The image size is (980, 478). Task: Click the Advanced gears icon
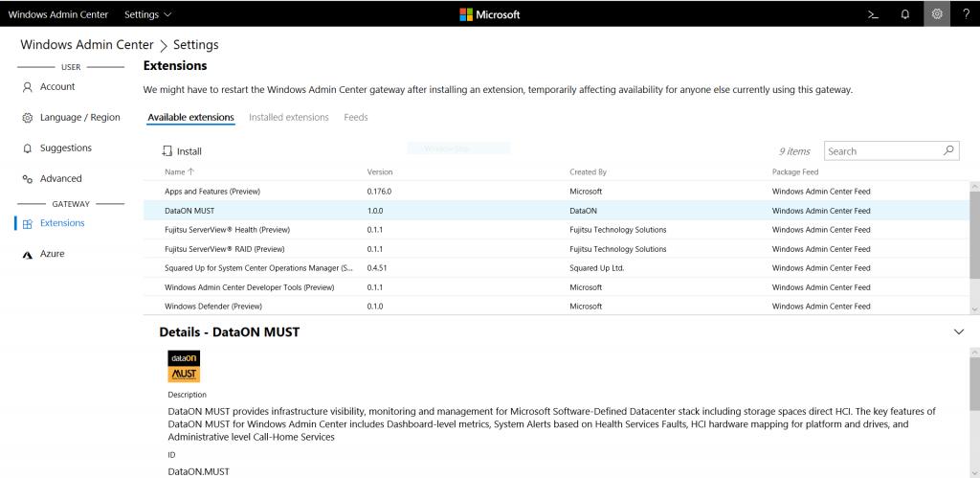27,179
